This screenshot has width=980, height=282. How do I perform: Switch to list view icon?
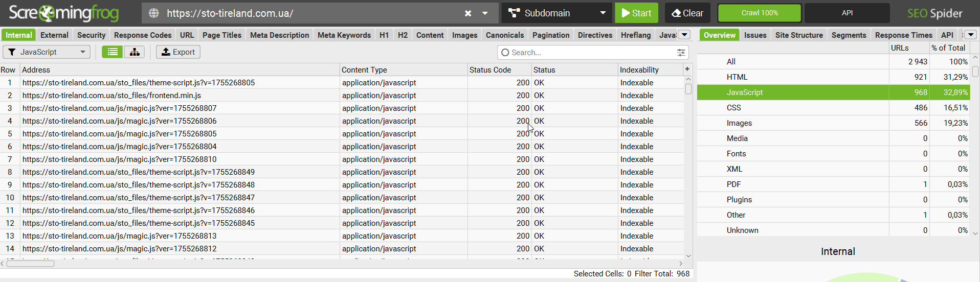pos(113,52)
